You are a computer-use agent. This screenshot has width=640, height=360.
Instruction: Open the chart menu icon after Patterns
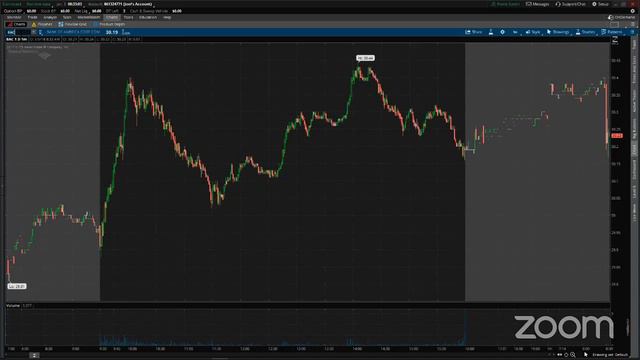(632, 32)
